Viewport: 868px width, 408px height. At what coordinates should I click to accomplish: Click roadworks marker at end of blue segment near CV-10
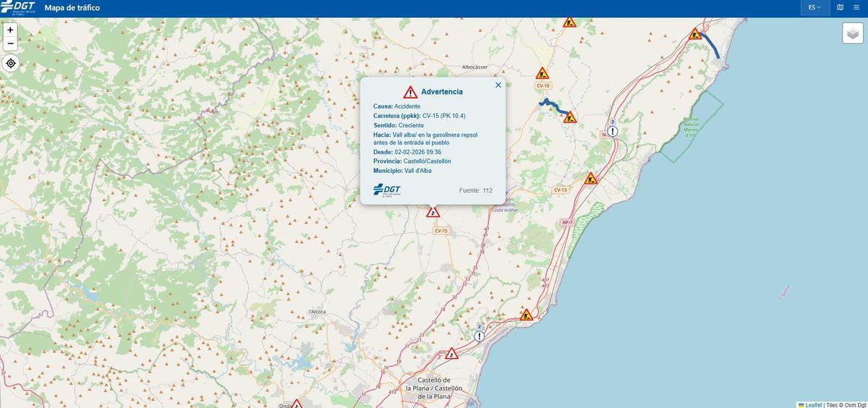[570, 117]
